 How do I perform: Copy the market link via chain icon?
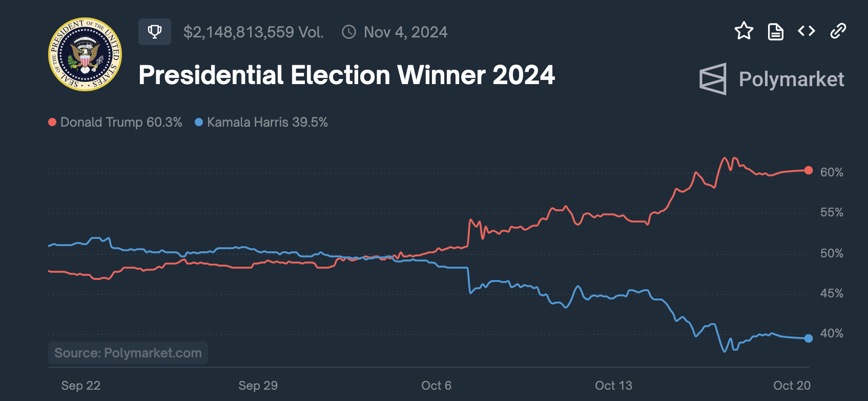838,31
